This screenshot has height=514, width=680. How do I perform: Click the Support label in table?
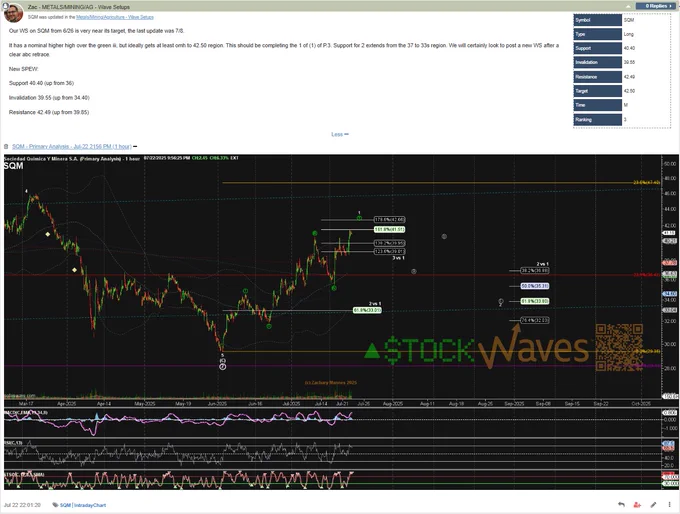coord(598,48)
